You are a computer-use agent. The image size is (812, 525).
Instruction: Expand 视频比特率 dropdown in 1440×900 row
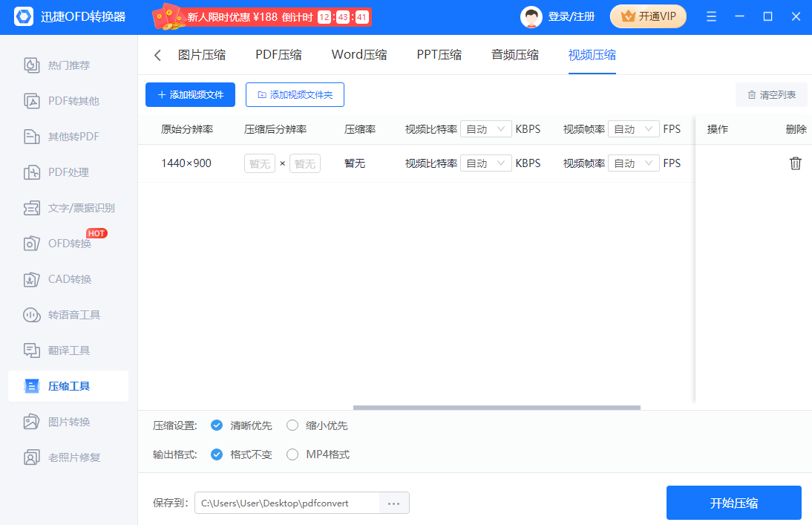click(485, 163)
